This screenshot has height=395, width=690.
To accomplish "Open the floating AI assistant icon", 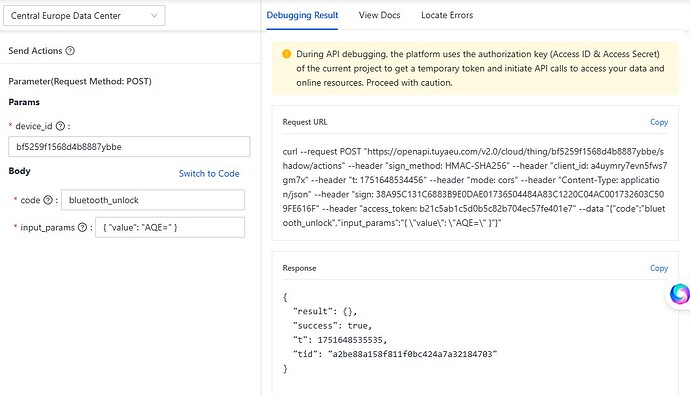I will click(x=679, y=294).
